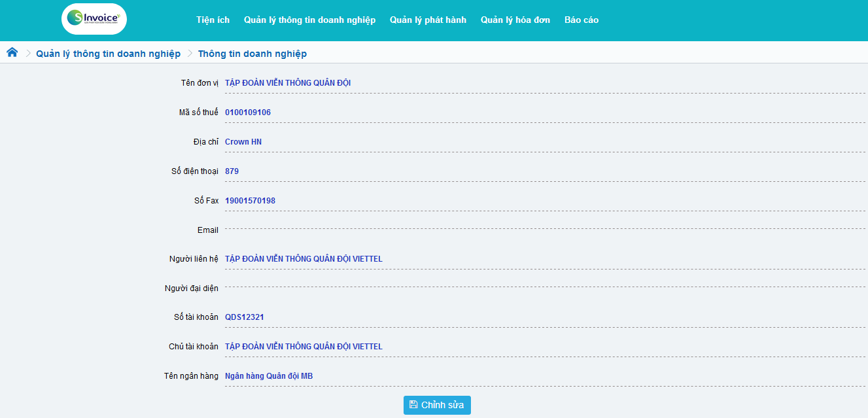Open the Tiện ích menu
Viewport: 868px width, 418px height.
click(x=213, y=20)
